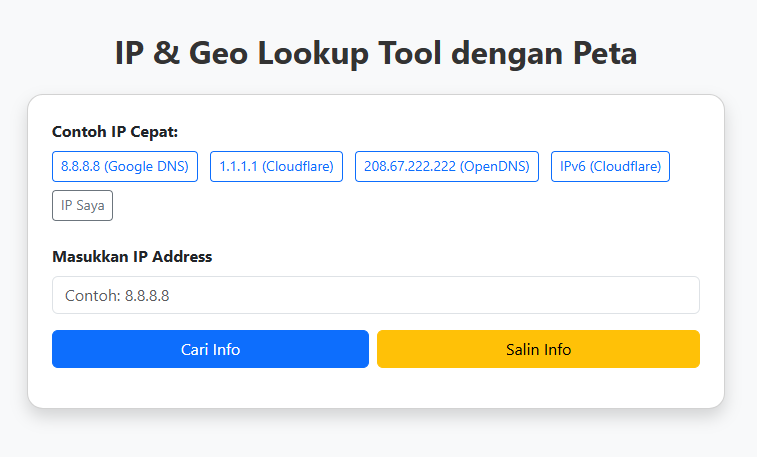Click the IP Saya button
The height and width of the screenshot is (457, 757).
click(x=82, y=206)
